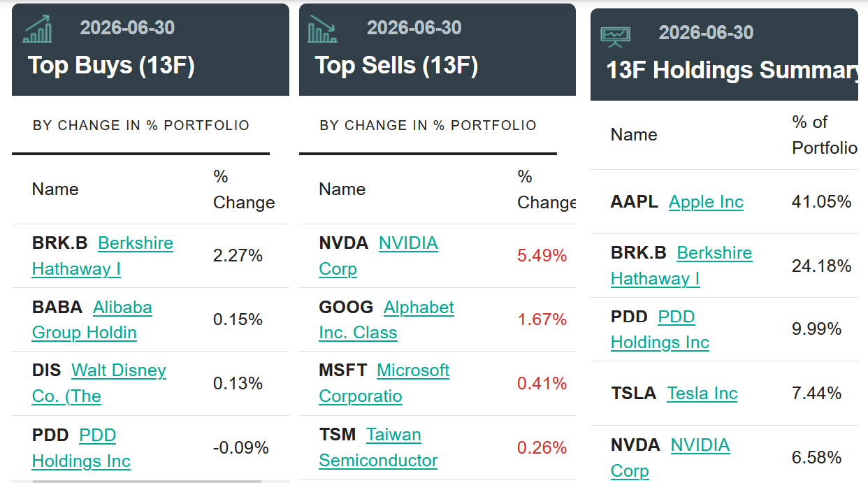Open NVIDIA Corp link in Top Sells
This screenshot has width=868, height=483.
[379, 256]
